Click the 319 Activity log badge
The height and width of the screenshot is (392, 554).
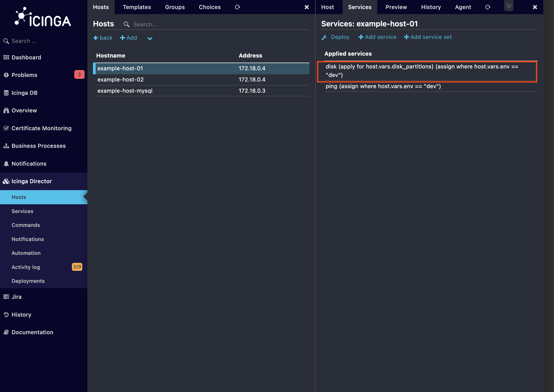[77, 267]
